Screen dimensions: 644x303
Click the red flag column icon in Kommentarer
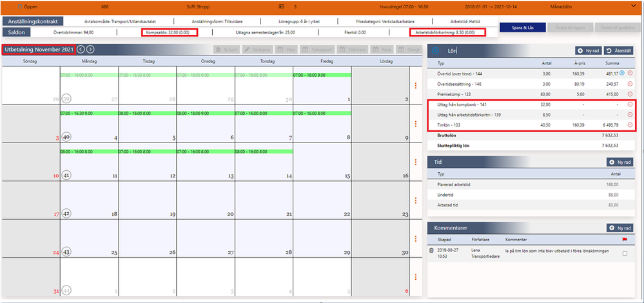tap(625, 239)
